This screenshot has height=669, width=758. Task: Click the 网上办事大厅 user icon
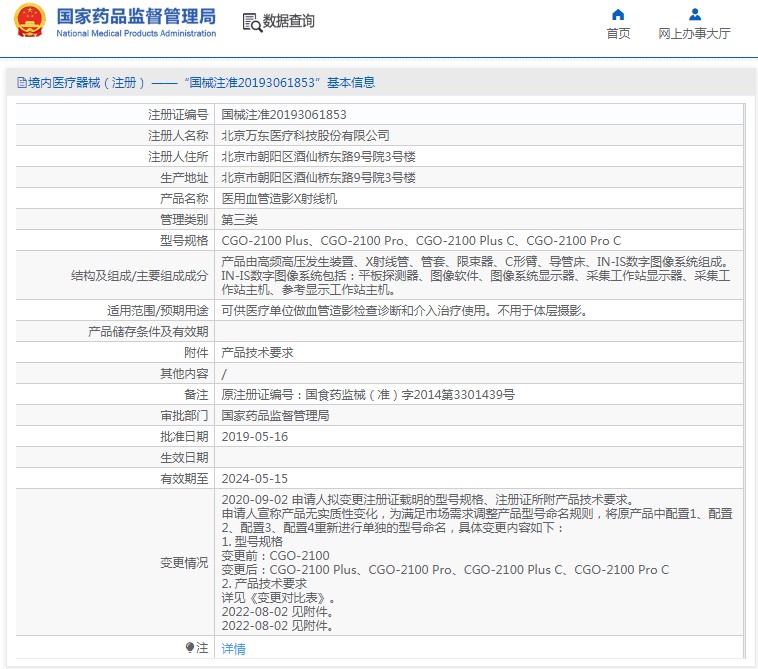(x=695, y=15)
